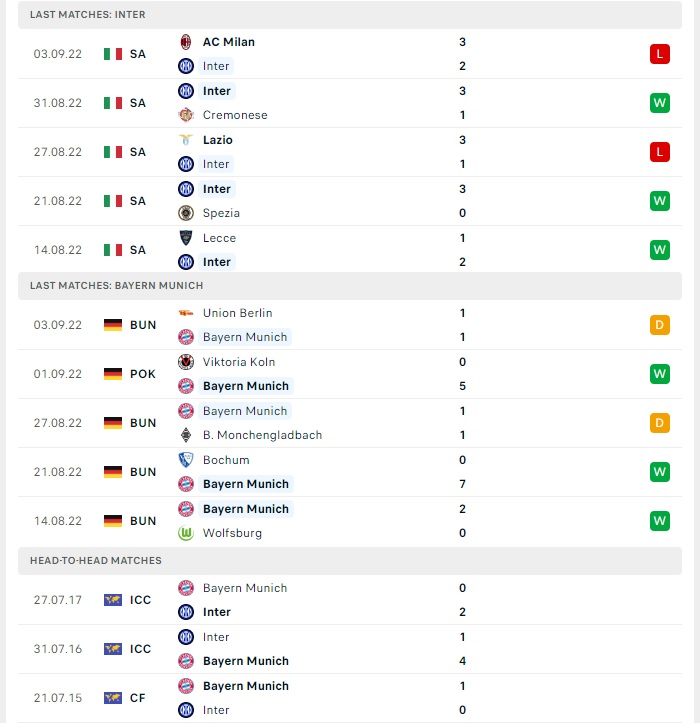Click the Viktoria Koln crest icon
Image resolution: width=700 pixels, height=724 pixels.
point(186,362)
